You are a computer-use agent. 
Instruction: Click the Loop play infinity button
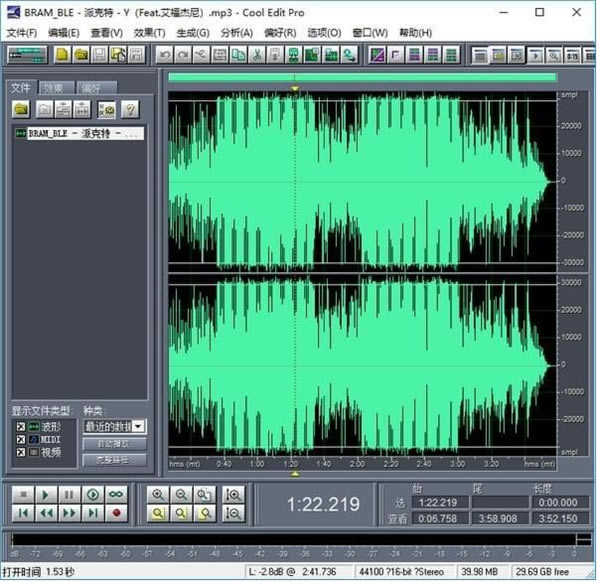coord(116,494)
